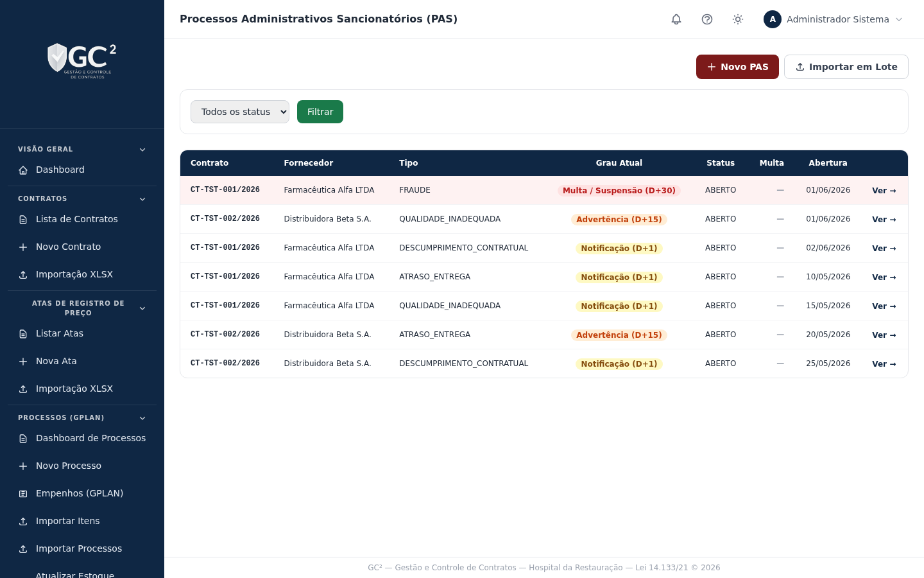Open the Todos os status dropdown
The width and height of the screenshot is (924, 578).
pyautogui.click(x=240, y=112)
